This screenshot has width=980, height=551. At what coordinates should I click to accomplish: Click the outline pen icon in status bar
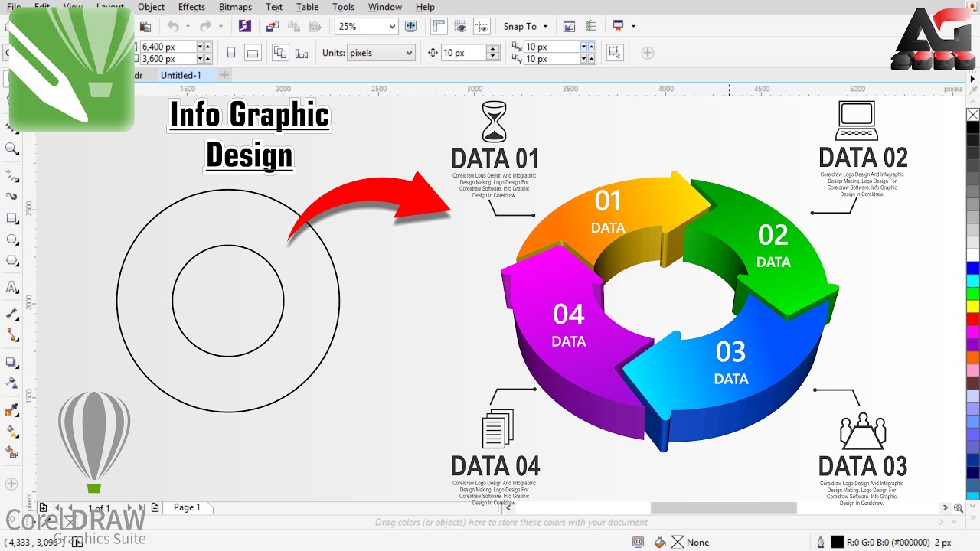click(x=821, y=542)
